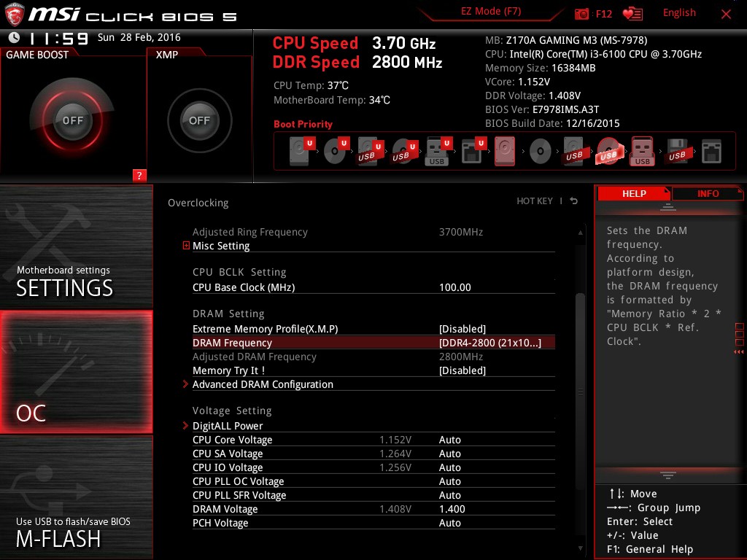
Task: Click Adjusted DRAM Frequency 2800MHz value
Action: coord(461,357)
